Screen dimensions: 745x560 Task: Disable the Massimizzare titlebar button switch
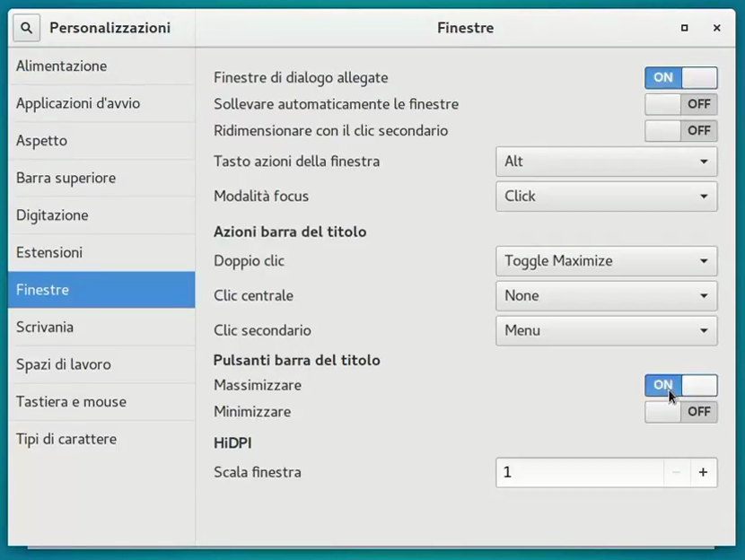tap(680, 385)
